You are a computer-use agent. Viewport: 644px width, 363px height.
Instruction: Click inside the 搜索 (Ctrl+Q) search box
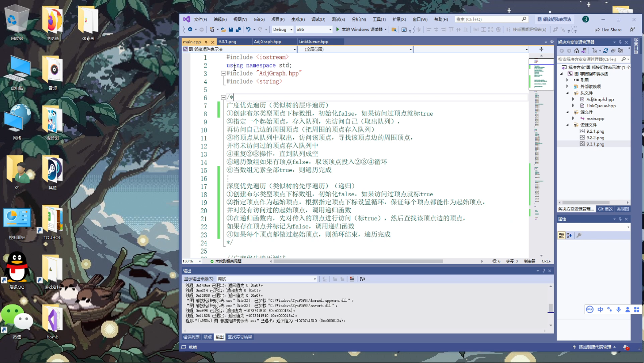pyautogui.click(x=487, y=19)
